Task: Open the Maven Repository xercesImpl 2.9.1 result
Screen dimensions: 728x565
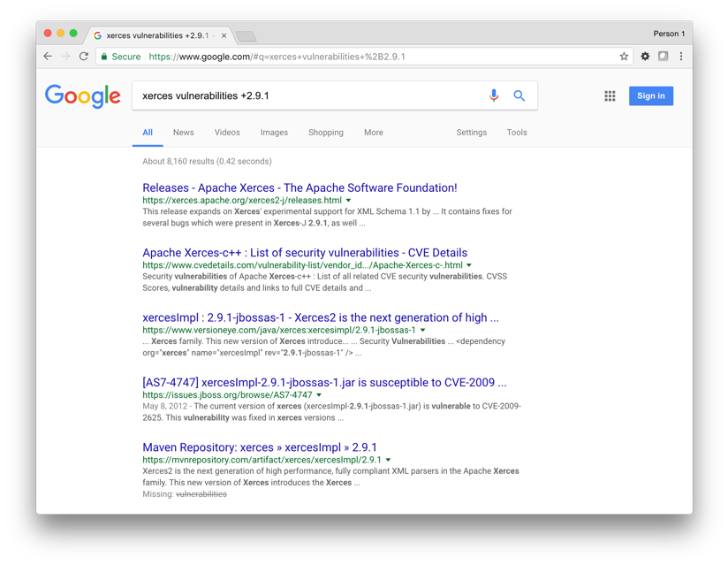Action: [x=260, y=447]
